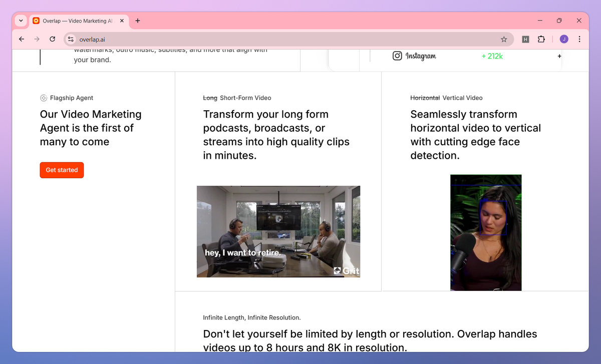Open site information icon in address bar

(x=71, y=39)
